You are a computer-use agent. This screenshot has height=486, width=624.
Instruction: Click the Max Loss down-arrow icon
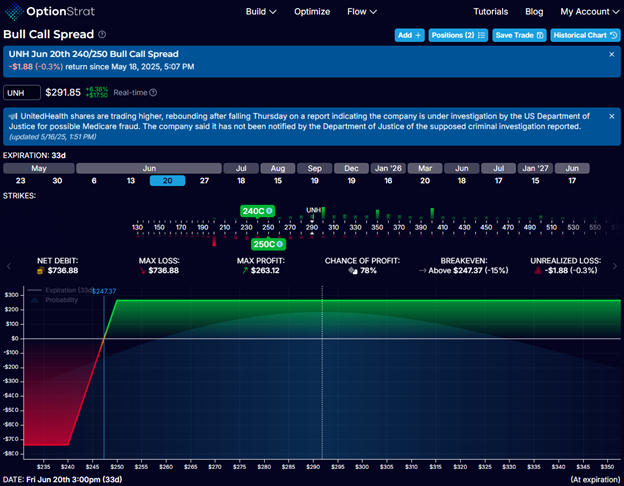point(142,271)
